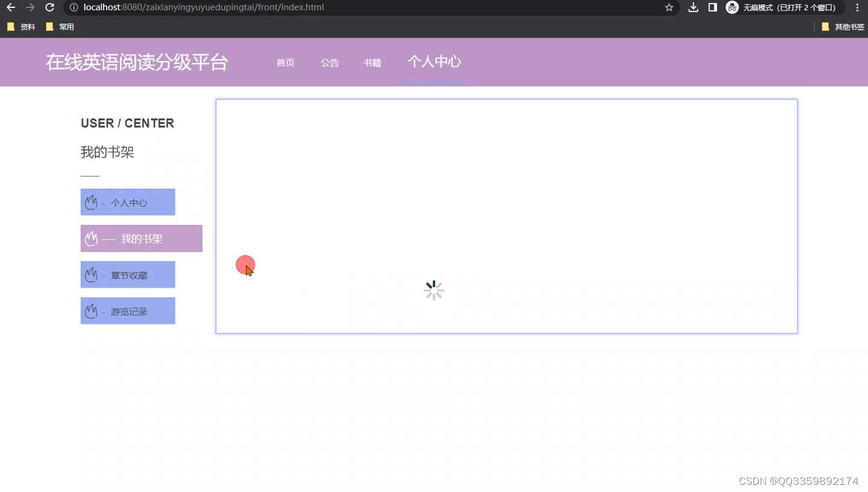
Task: Open the browser downloads icon
Action: pyautogui.click(x=693, y=7)
